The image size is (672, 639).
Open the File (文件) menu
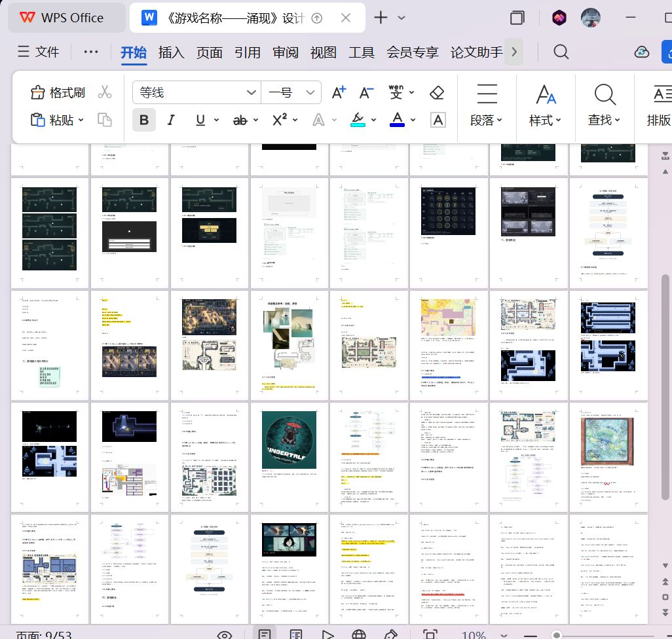click(x=38, y=52)
